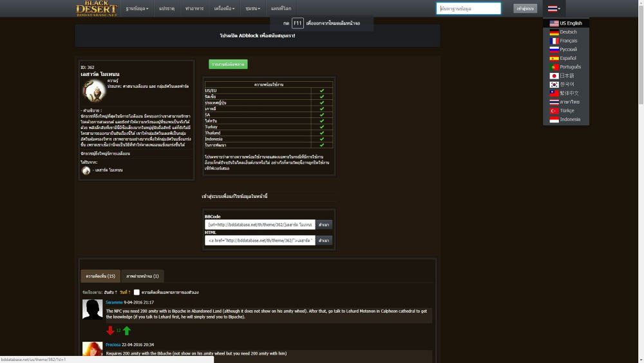This screenshot has height=363, width=644.
Task: Copy the BBCode using its button
Action: tap(324, 224)
